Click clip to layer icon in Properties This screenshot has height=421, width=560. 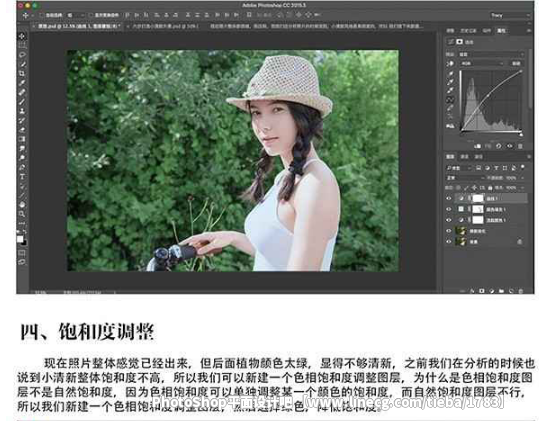coord(478,146)
